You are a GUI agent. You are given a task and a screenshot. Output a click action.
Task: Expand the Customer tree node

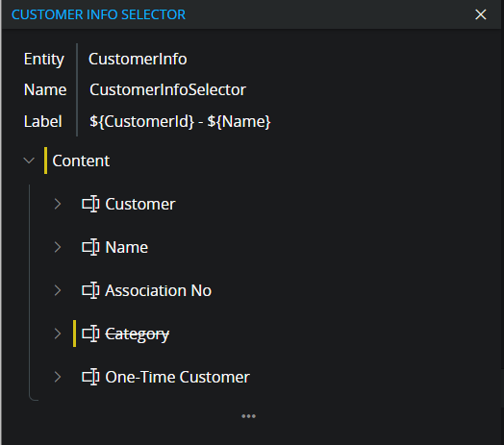[58, 204]
